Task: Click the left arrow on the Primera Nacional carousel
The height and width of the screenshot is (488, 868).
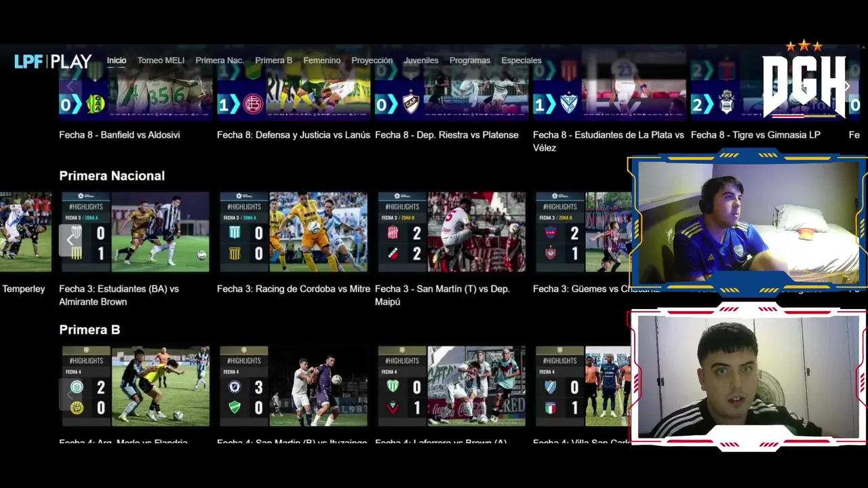Action: [70, 239]
